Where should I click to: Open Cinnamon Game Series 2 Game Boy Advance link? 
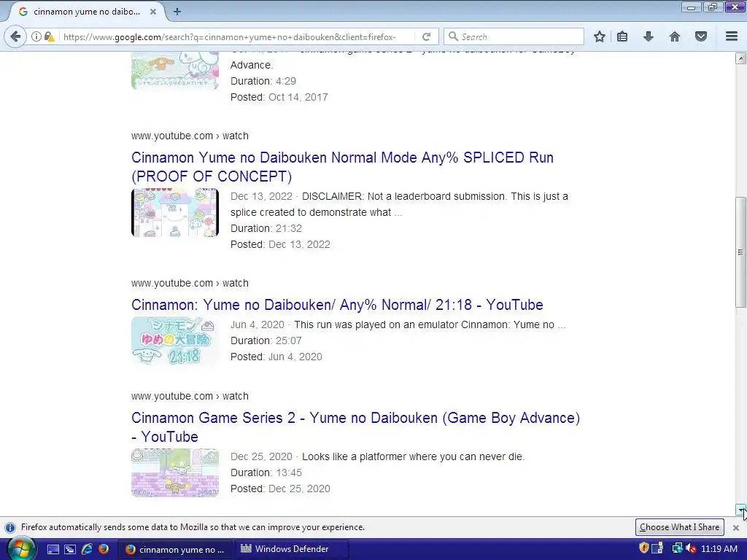point(355,427)
